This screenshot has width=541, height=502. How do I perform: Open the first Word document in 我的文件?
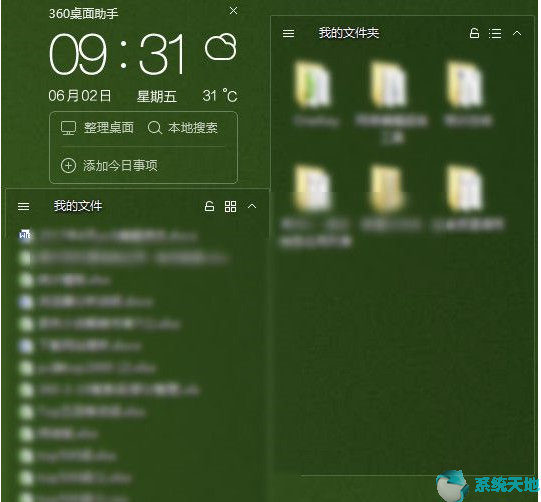[109, 236]
